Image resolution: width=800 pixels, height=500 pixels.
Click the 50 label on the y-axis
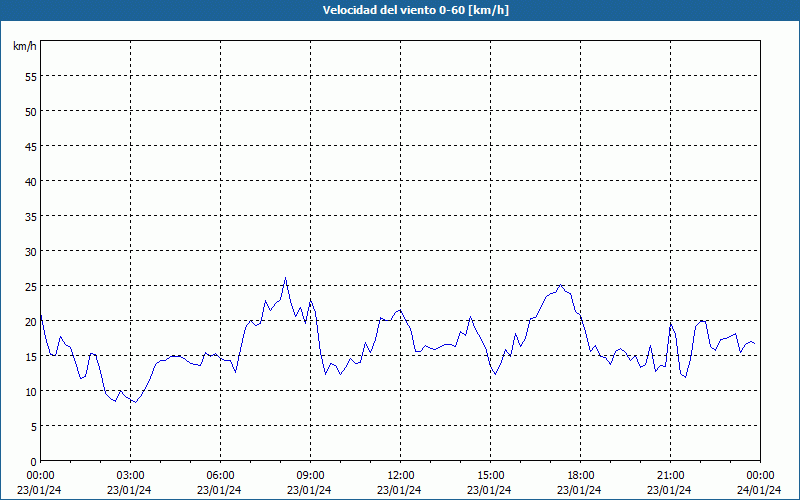pos(31,111)
